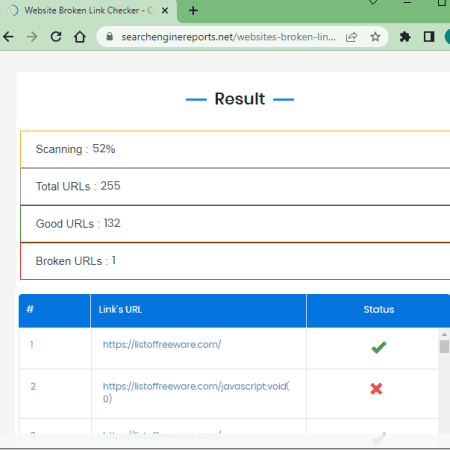
Task: Click the Status column header
Action: pos(379,310)
